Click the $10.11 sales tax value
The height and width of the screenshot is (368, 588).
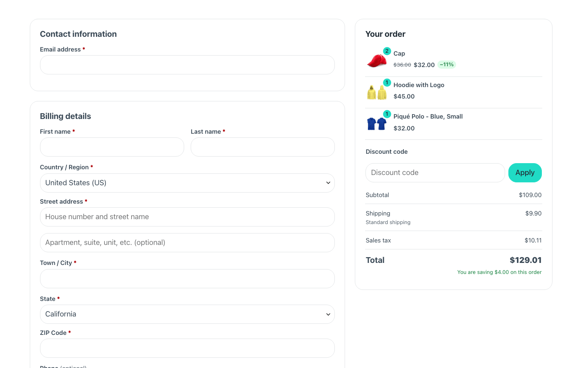point(533,240)
